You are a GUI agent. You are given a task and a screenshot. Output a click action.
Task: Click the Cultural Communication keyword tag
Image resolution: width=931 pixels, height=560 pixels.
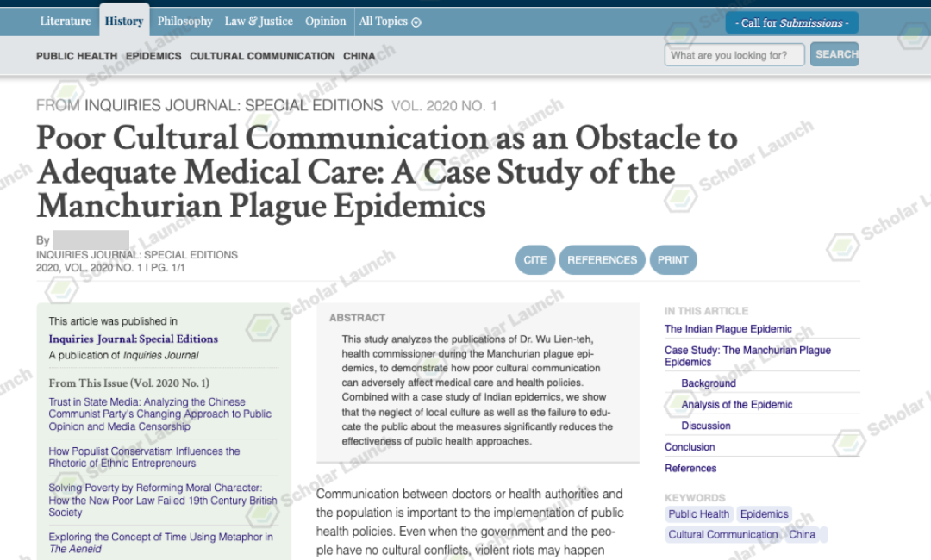(x=722, y=535)
